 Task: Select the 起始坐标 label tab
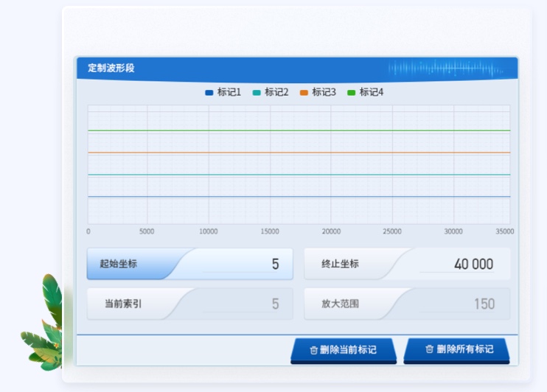(x=122, y=264)
